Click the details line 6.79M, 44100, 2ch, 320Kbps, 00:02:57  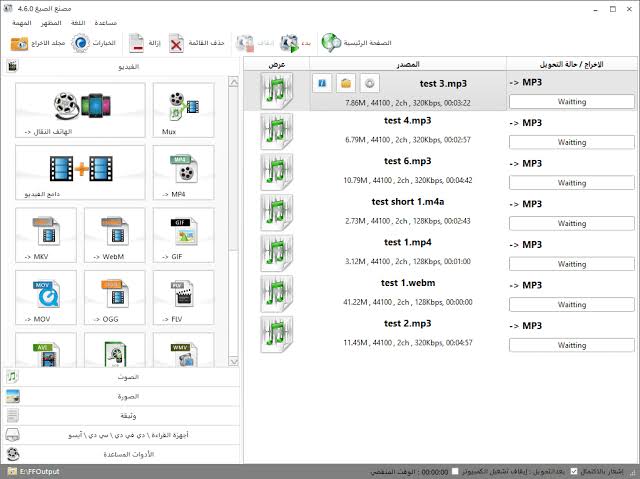point(408,140)
